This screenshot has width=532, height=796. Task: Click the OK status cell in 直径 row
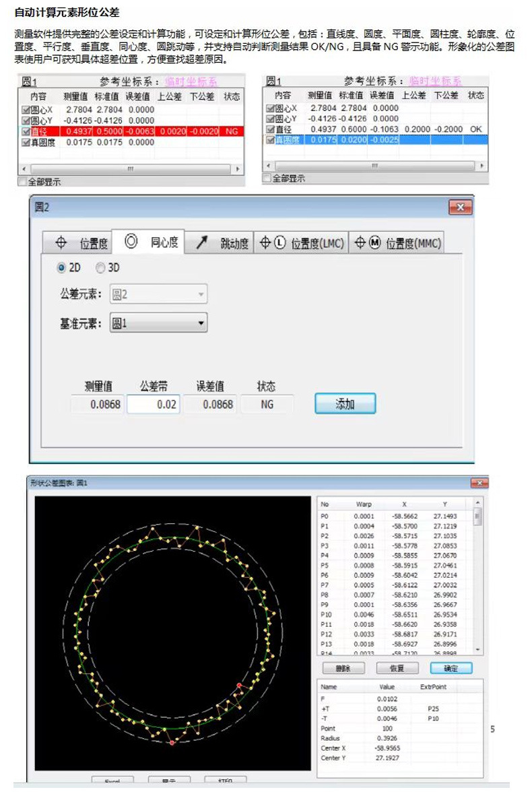click(475, 129)
